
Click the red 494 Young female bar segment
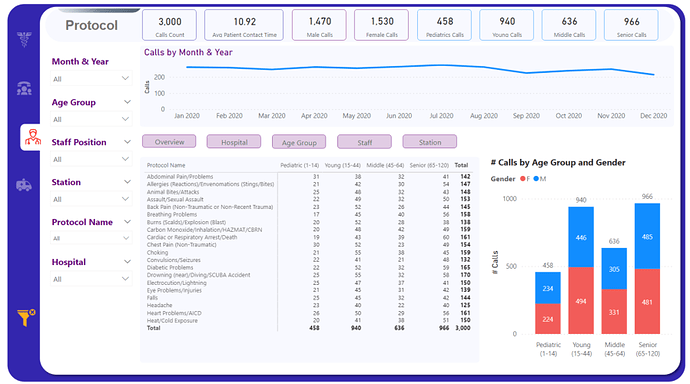pos(581,300)
